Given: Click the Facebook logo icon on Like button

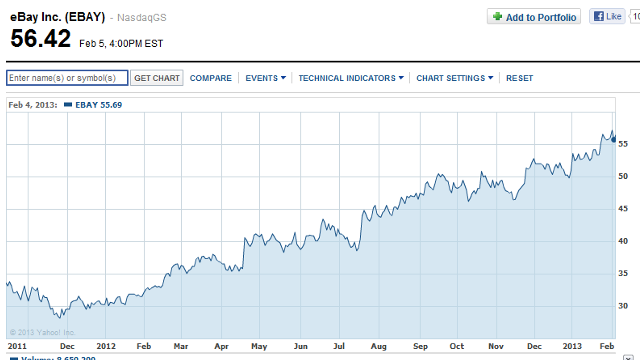Looking at the screenshot, I should point(598,16).
